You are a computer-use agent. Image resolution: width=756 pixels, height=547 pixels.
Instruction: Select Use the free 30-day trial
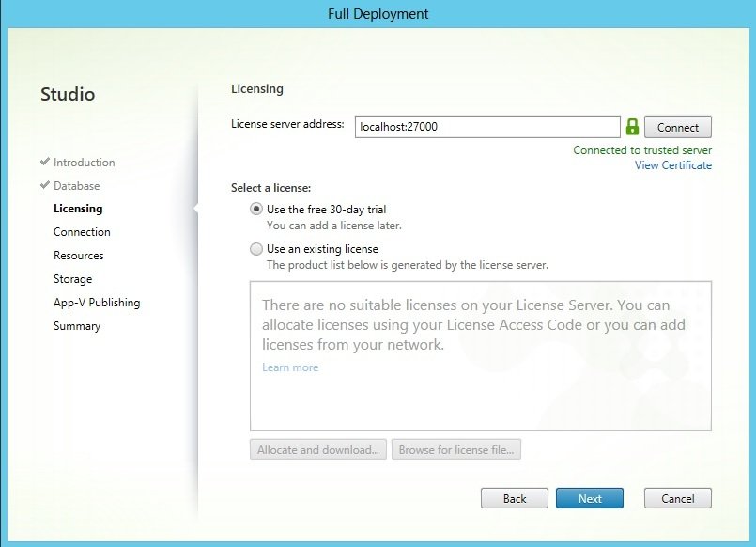coord(256,210)
